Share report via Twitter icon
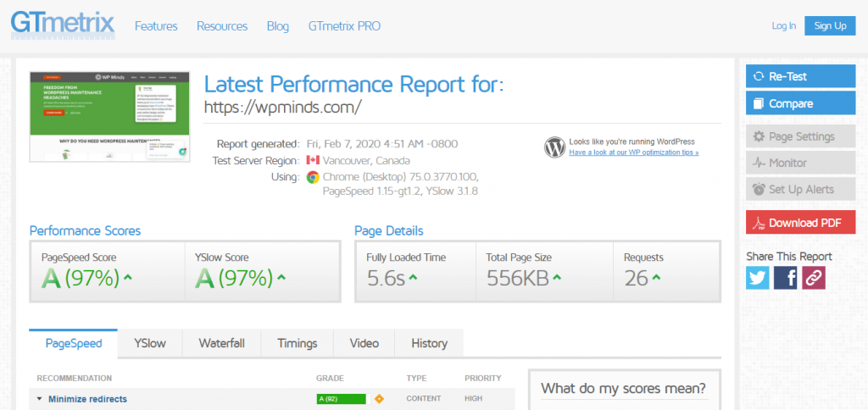This screenshot has height=410, width=868. click(x=757, y=278)
